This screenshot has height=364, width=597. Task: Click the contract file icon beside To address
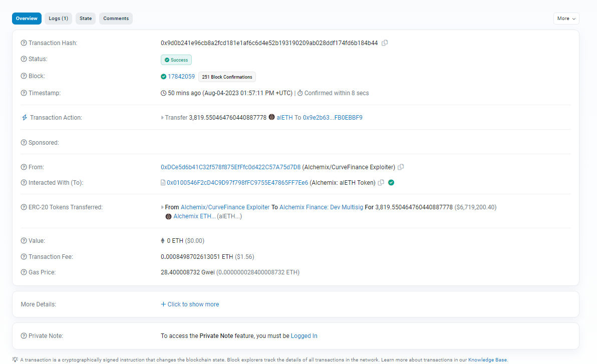tap(163, 183)
